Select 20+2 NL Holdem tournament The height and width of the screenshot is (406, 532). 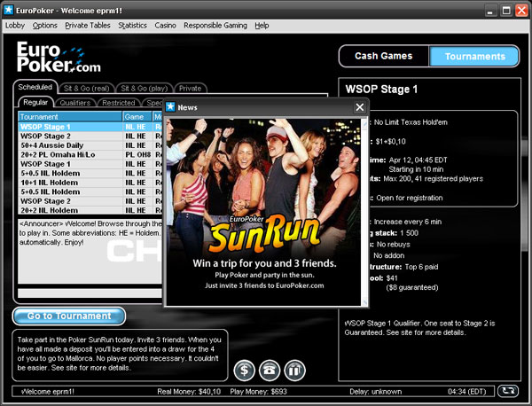90,210
